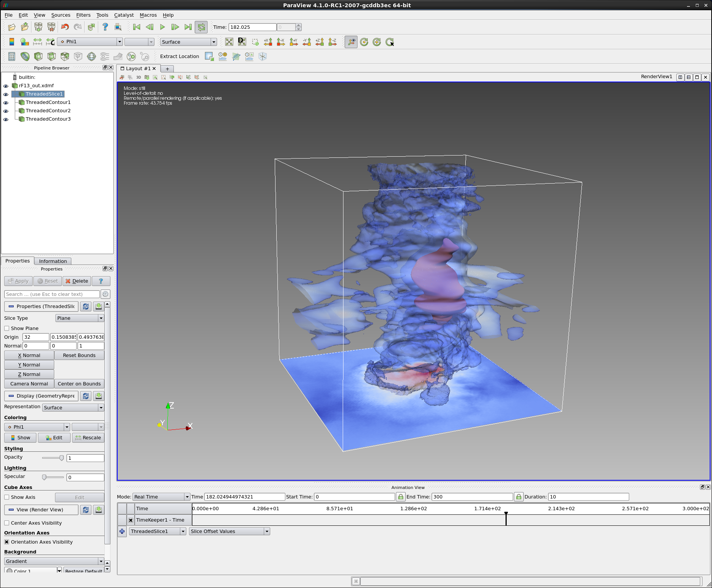712x588 pixels.
Task: Open the edit color map icon
Action: click(25, 42)
